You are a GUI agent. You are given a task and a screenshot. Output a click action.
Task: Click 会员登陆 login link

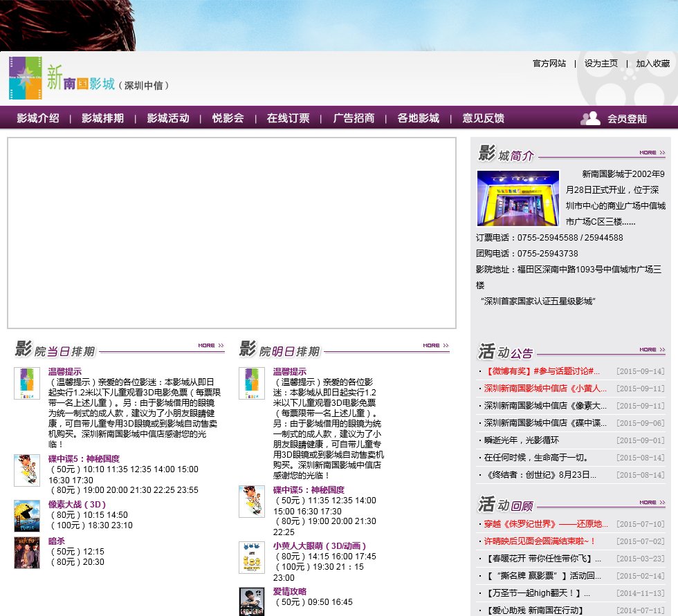[x=627, y=119]
